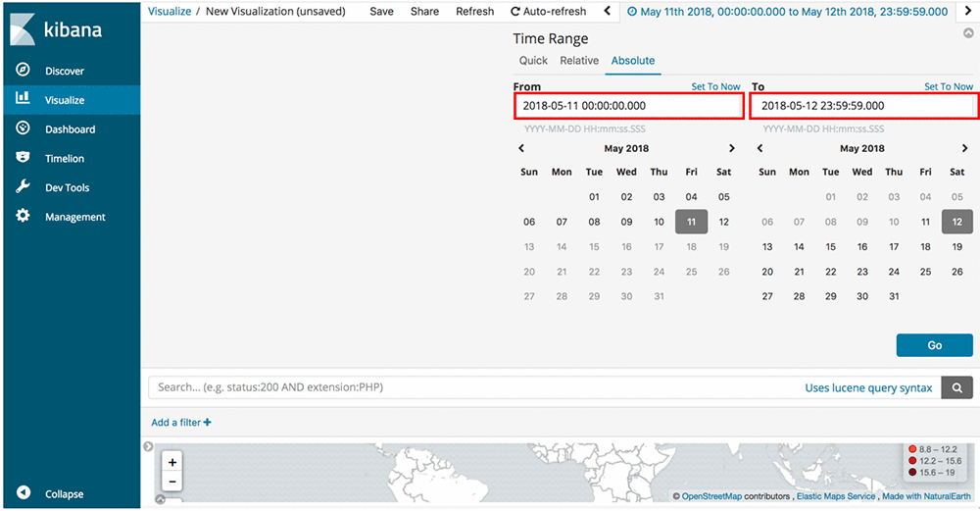Open Auto-refresh settings in top bar
Image resolution: width=980 pixels, height=511 pixels.
tap(549, 12)
